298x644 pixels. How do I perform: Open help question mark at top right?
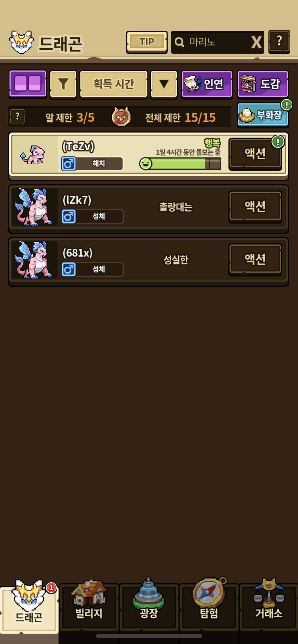[279, 42]
